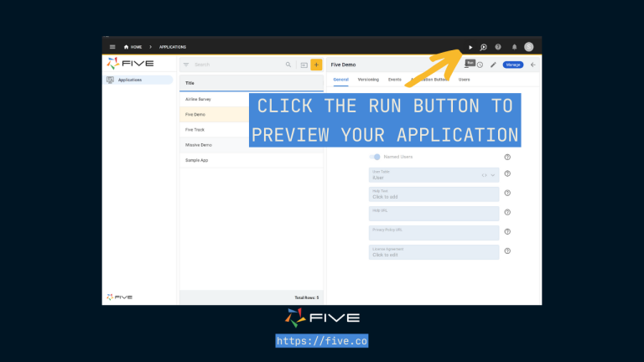The height and width of the screenshot is (362, 644).
Task: Open the help icon in top bar
Action: click(498, 47)
